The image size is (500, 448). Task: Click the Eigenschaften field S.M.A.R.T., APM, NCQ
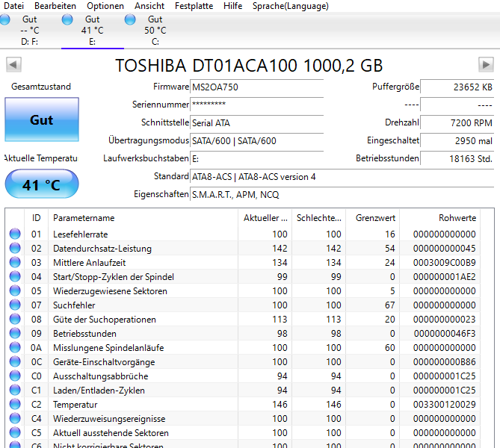(x=342, y=194)
